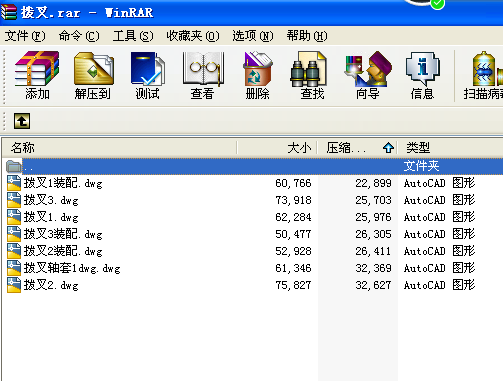Open the 工具(S) menu
503x381 pixels.
click(x=133, y=36)
